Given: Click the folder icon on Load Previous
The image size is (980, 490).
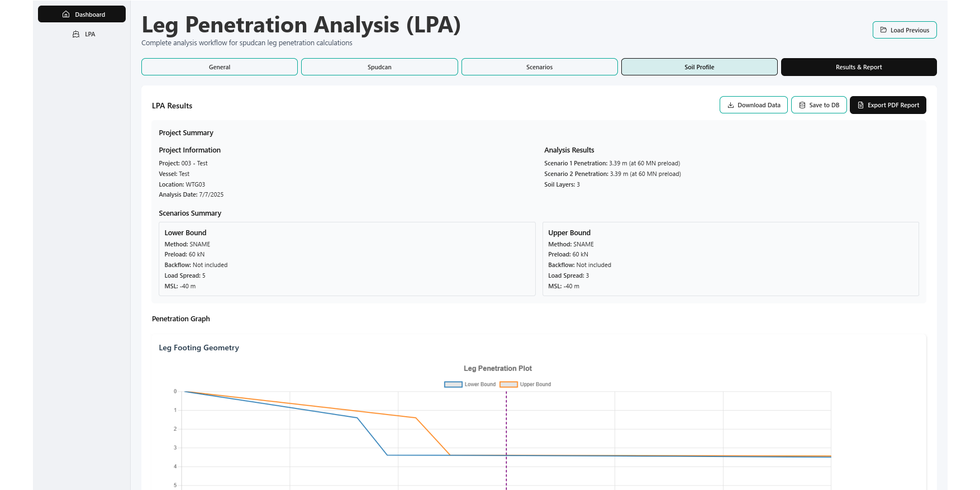Looking at the screenshot, I should click(x=883, y=30).
